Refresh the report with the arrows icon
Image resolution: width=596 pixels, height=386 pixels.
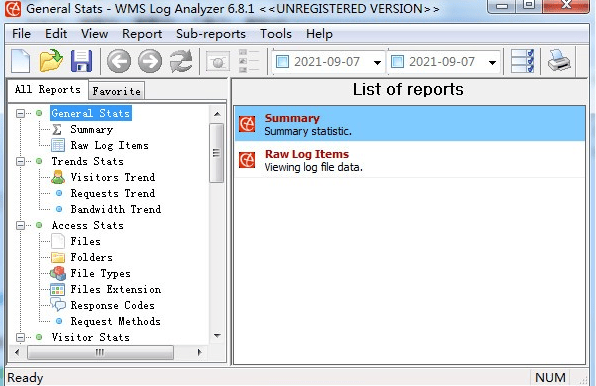(181, 61)
